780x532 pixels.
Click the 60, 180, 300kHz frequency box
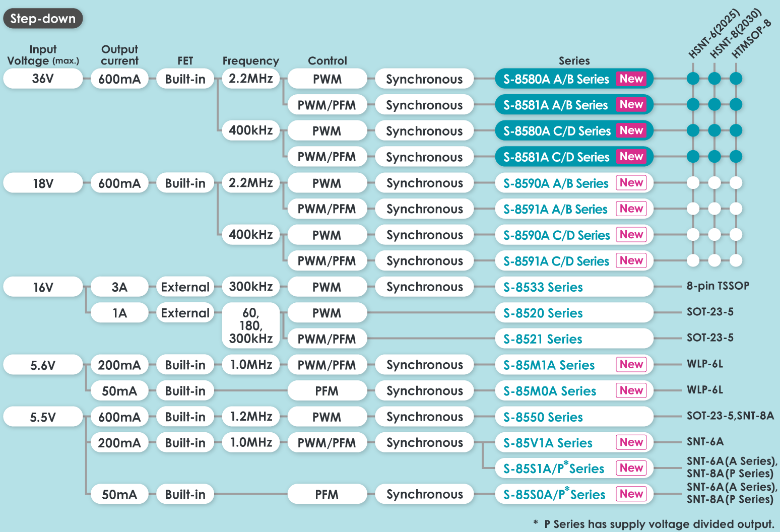pos(251,325)
